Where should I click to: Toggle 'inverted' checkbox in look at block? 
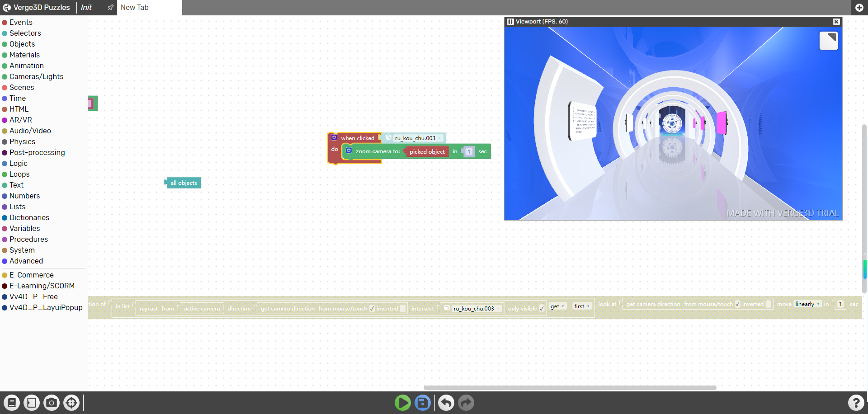768,304
